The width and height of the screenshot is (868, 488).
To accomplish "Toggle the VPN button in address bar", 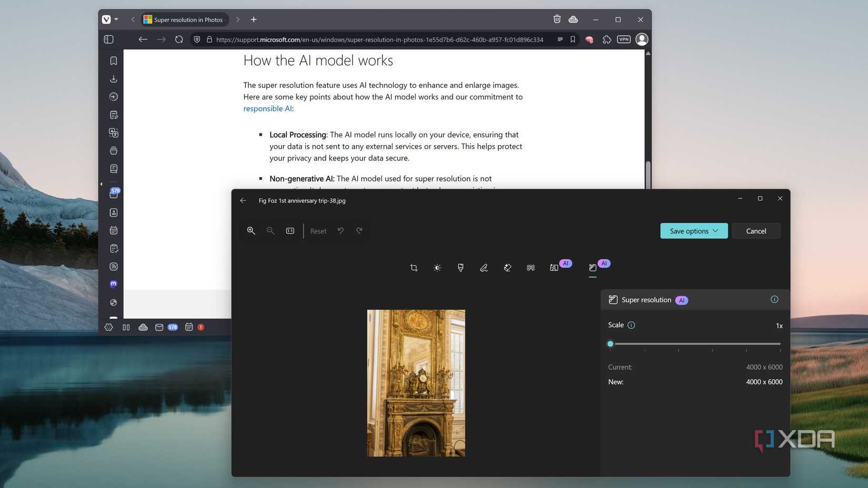I will point(623,39).
